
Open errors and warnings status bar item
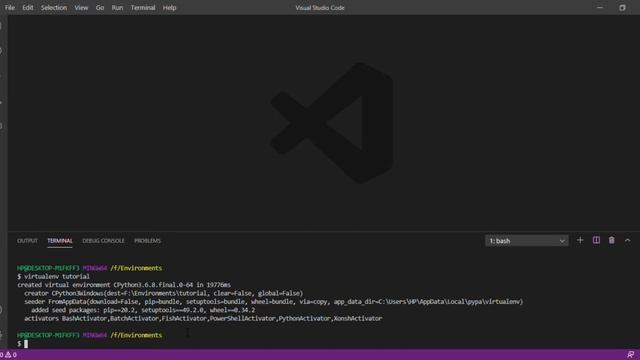[x=8, y=355]
